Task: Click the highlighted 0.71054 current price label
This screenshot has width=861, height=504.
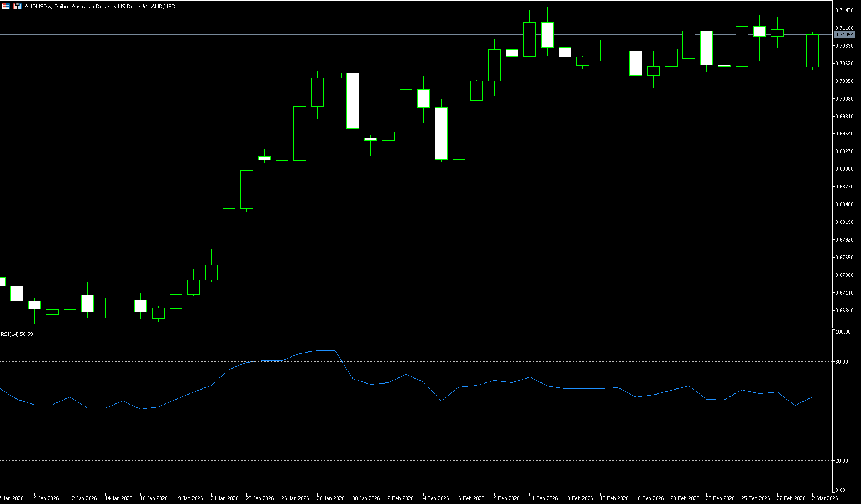Action: [x=844, y=34]
